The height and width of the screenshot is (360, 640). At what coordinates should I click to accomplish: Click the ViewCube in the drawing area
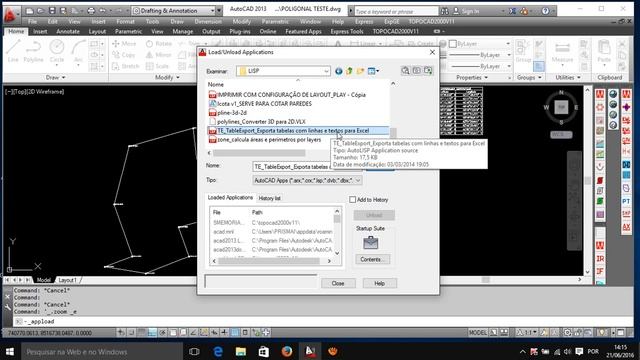pos(561,107)
